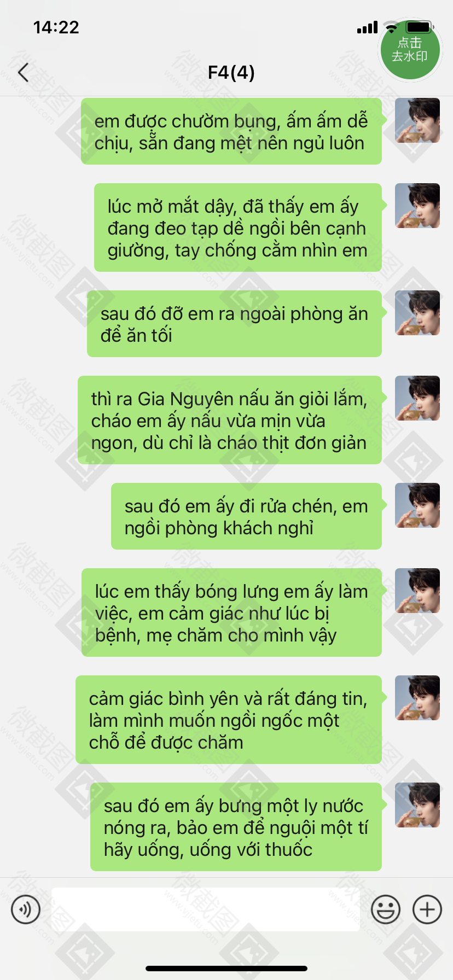
Task: Open the F4(4) group chat title
Action: pos(231,72)
